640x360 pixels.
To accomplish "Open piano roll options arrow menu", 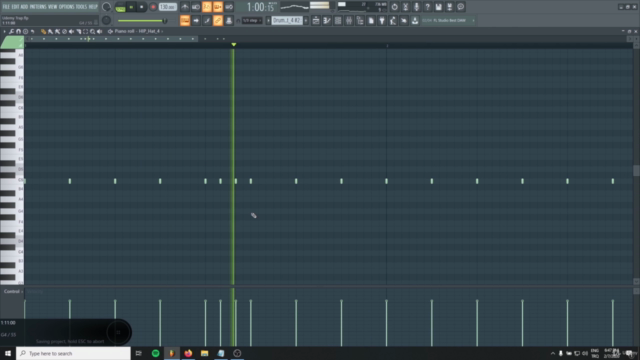I will 4,31.
